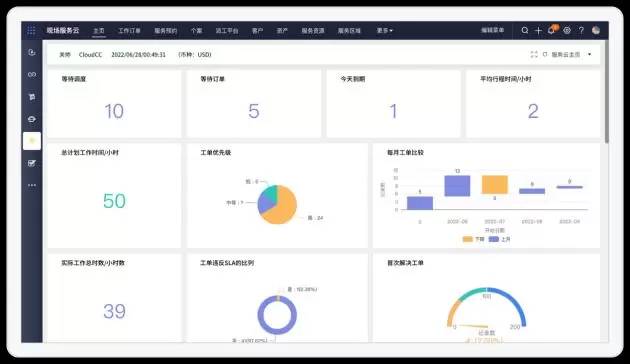630x364 pixels.
Task: Open the user avatar profile
Action: click(x=596, y=30)
